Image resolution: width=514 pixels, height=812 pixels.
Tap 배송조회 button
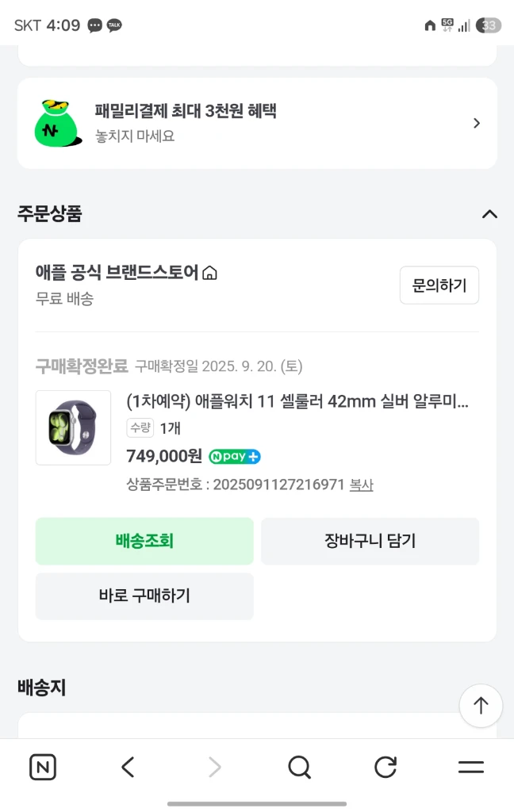[x=144, y=541]
